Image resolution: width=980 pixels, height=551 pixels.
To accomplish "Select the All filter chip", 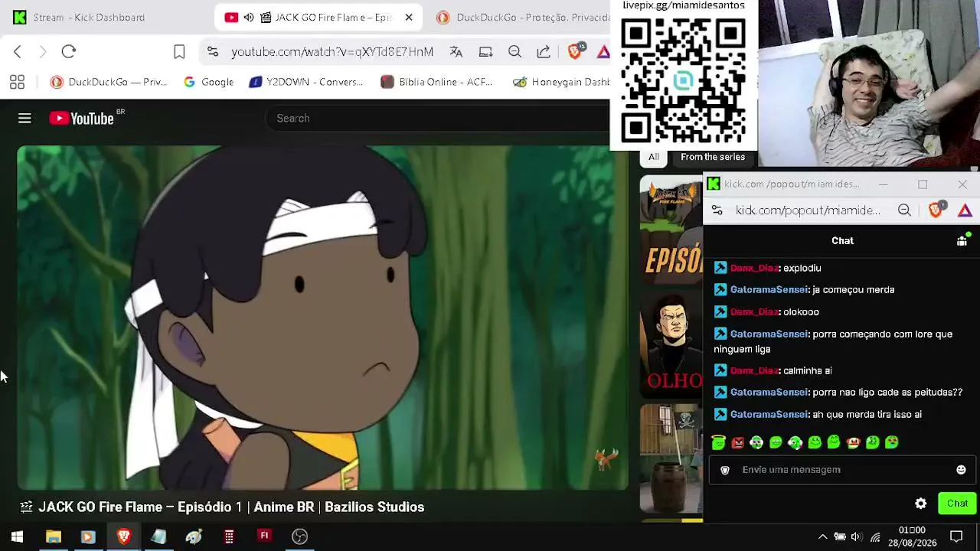I will click(654, 157).
